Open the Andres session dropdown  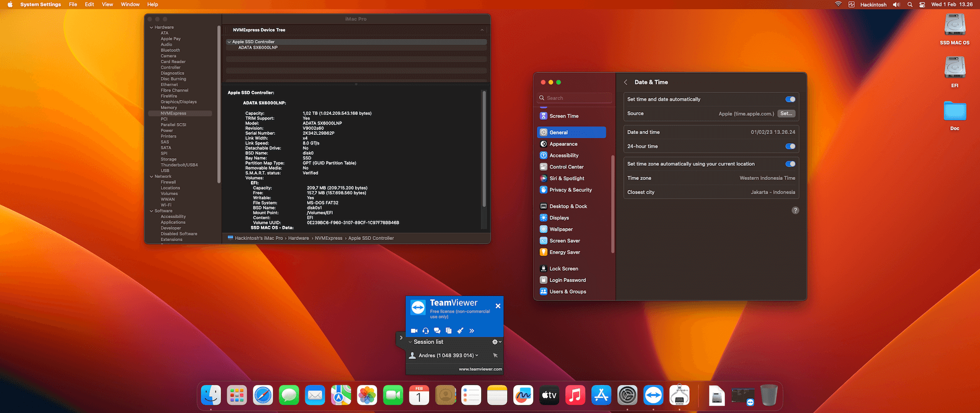(477, 355)
